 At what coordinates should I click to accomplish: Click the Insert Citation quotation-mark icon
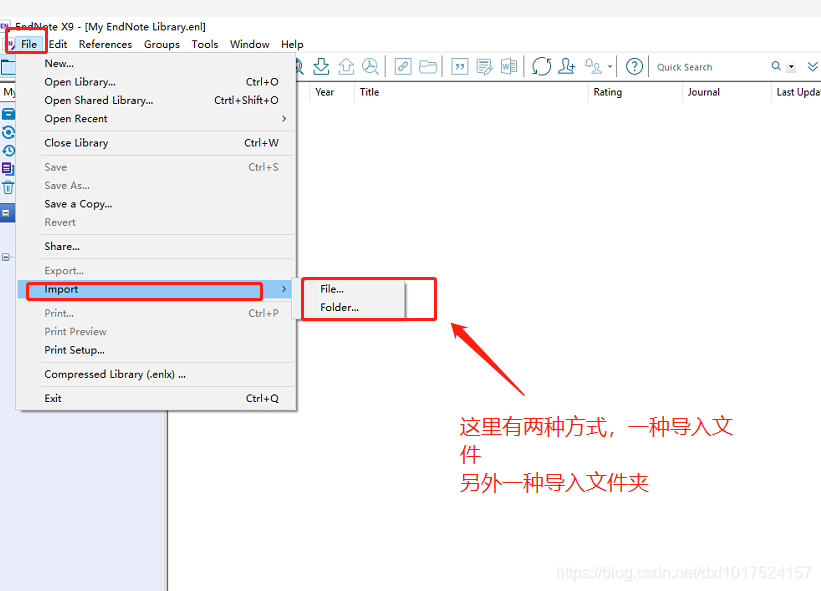pyautogui.click(x=460, y=66)
